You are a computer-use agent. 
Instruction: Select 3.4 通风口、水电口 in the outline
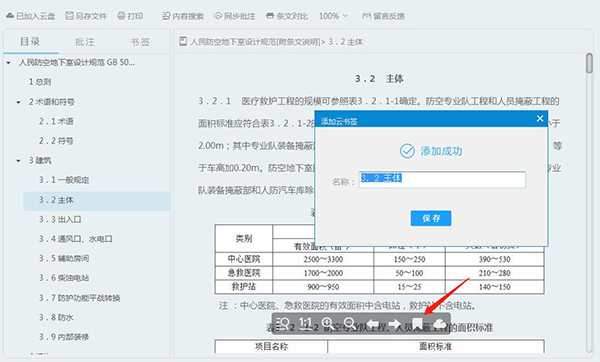click(x=75, y=239)
